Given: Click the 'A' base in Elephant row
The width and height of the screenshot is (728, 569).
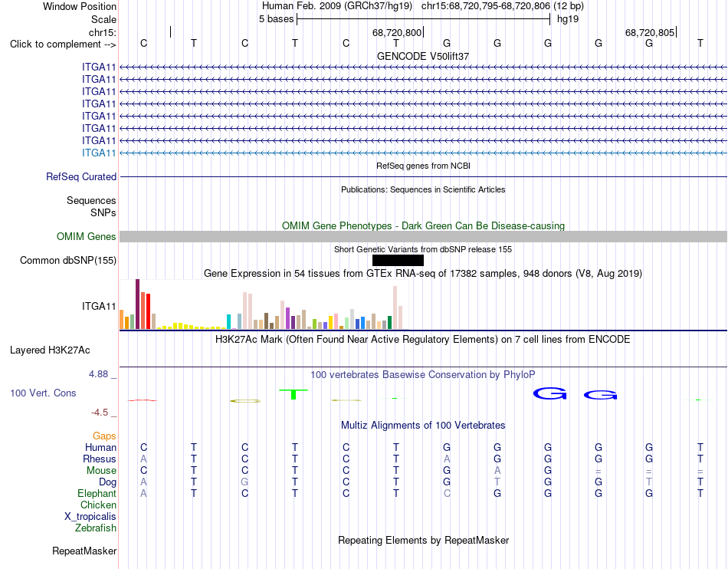Looking at the screenshot, I should (x=143, y=493).
